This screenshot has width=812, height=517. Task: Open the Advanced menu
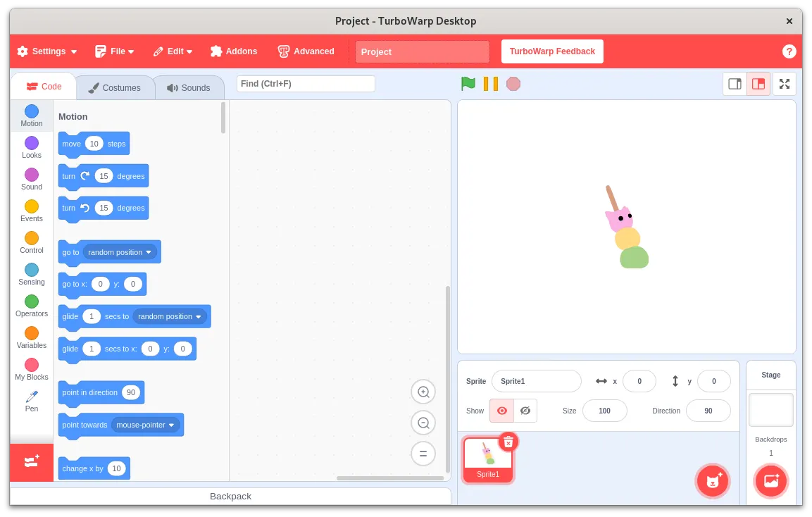tap(306, 51)
